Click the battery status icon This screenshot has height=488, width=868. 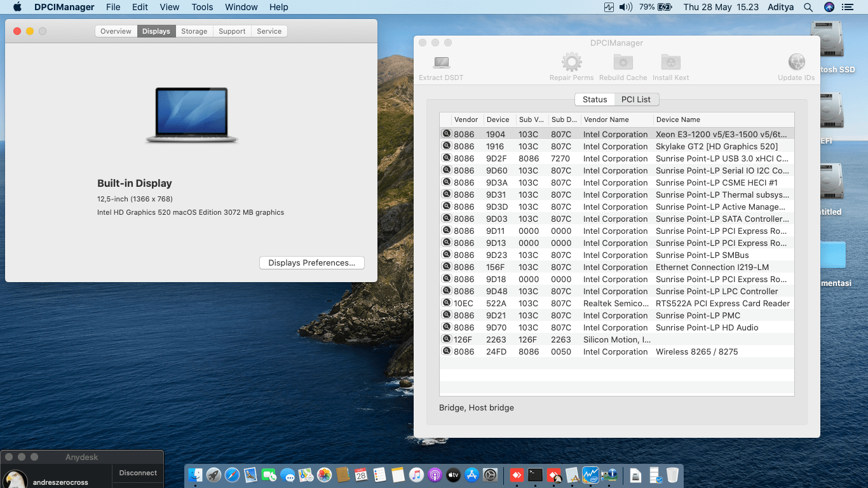[x=665, y=7]
